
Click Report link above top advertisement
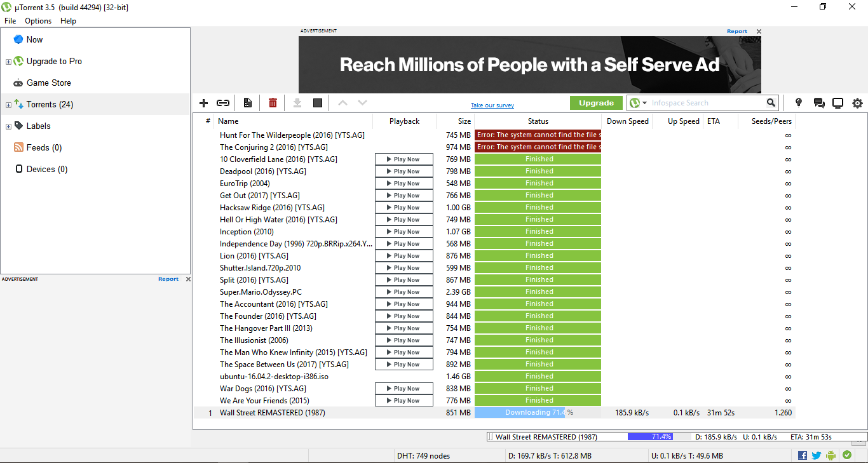click(x=737, y=31)
